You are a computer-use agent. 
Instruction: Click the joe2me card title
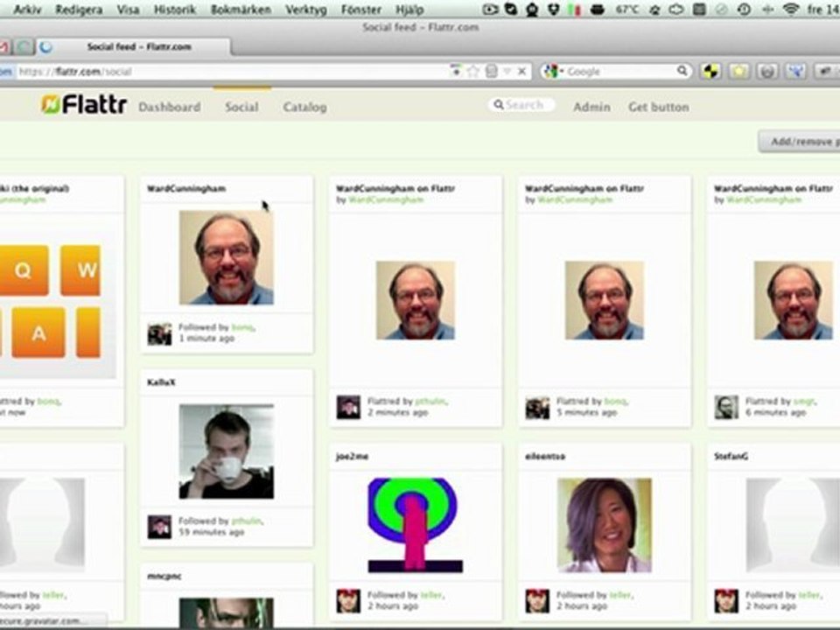click(x=352, y=457)
